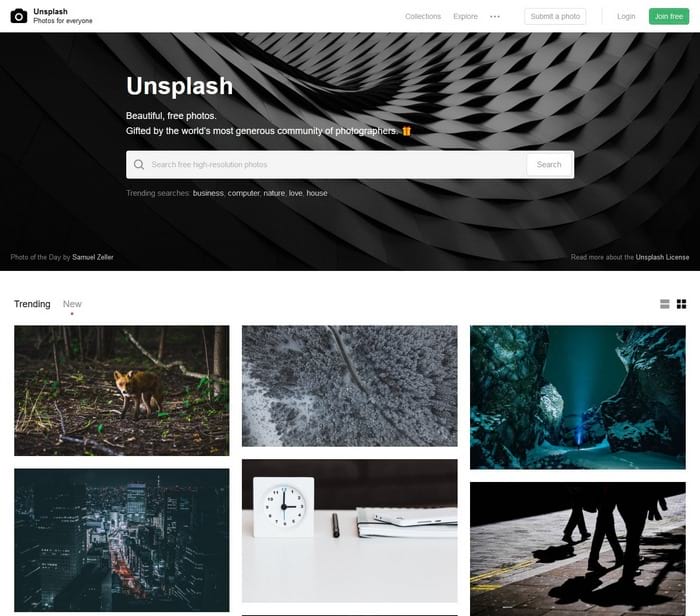Open the Collections menu item

click(x=423, y=17)
